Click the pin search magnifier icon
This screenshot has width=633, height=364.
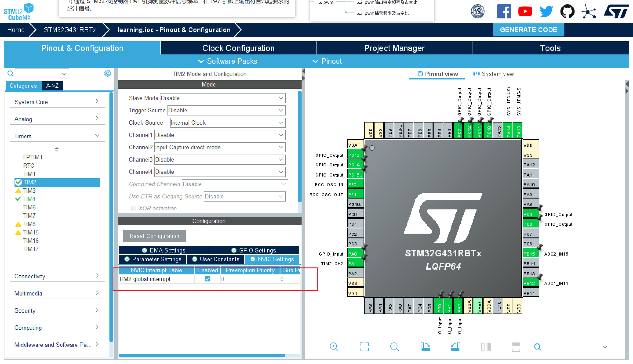point(537,347)
